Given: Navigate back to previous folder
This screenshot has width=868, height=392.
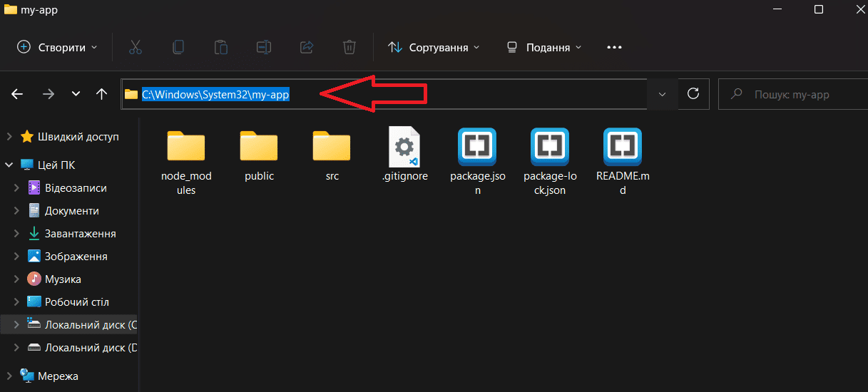Looking at the screenshot, I should tap(18, 94).
